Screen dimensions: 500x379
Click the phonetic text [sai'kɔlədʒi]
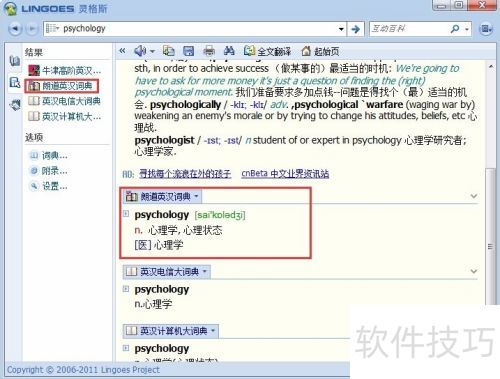(x=220, y=215)
